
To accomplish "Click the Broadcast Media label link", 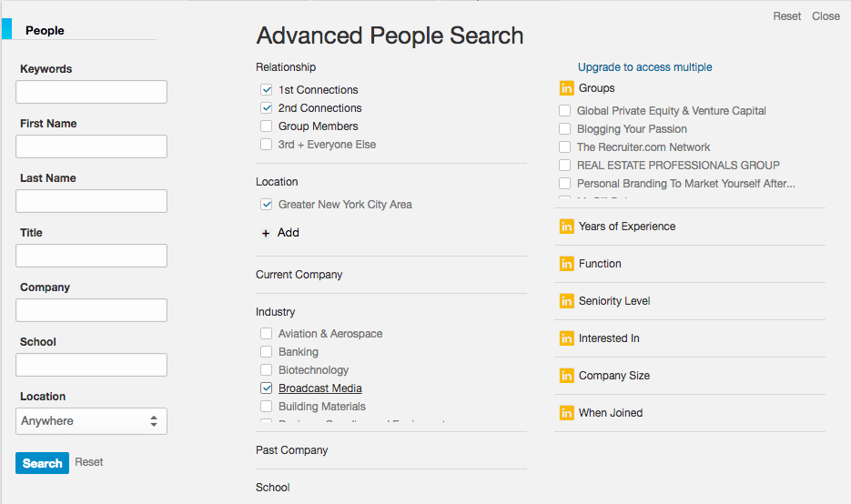I will [320, 388].
